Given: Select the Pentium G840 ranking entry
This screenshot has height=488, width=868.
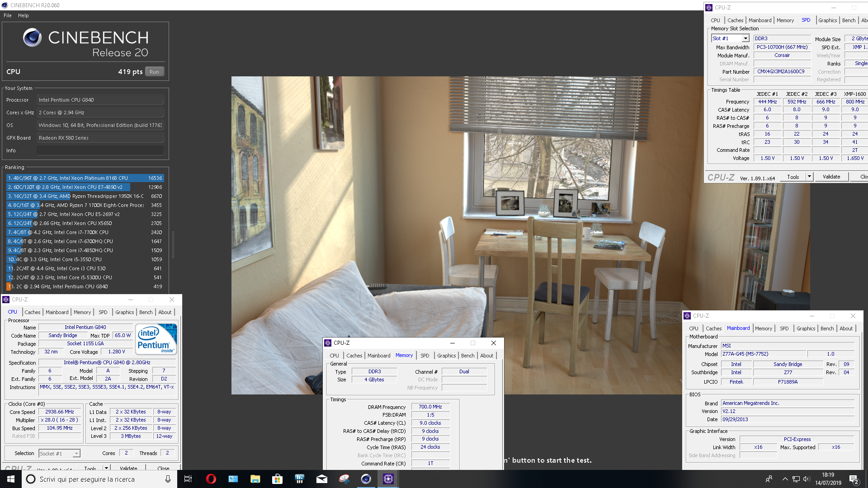Looking at the screenshot, I should coord(85,286).
